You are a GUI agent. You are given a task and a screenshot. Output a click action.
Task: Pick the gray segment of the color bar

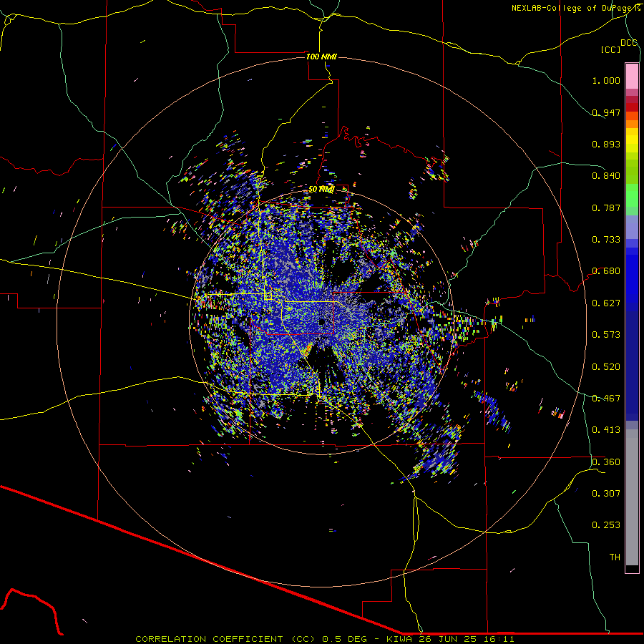(x=632, y=497)
